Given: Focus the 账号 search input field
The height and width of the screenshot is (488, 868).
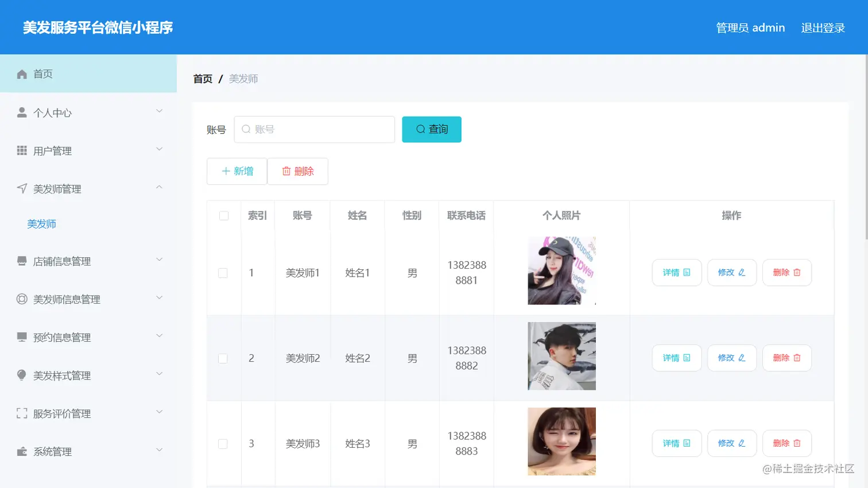Looking at the screenshot, I should pyautogui.click(x=315, y=129).
